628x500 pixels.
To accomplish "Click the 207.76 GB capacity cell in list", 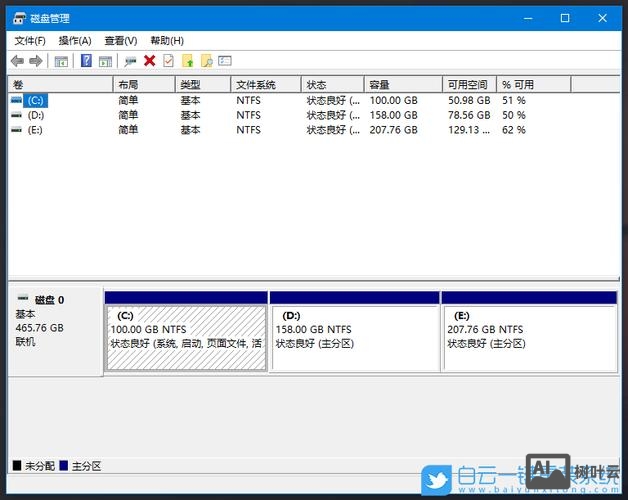I will pos(393,130).
